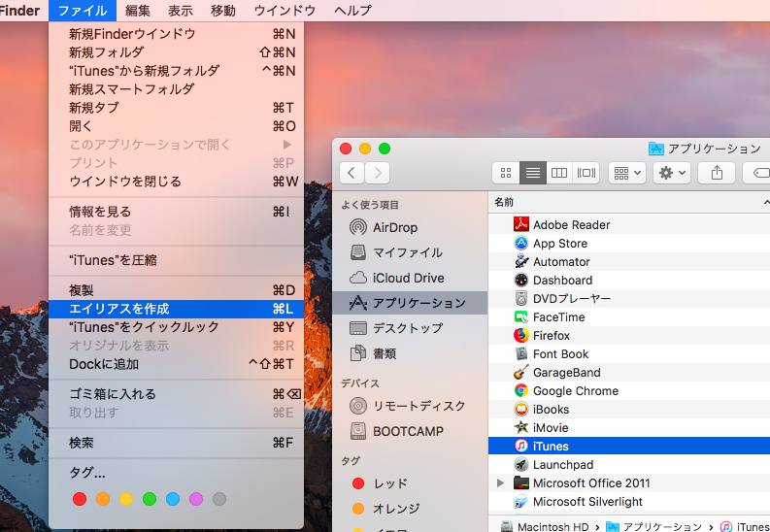
Task: Click the App Store icon in list
Action: pos(521,243)
